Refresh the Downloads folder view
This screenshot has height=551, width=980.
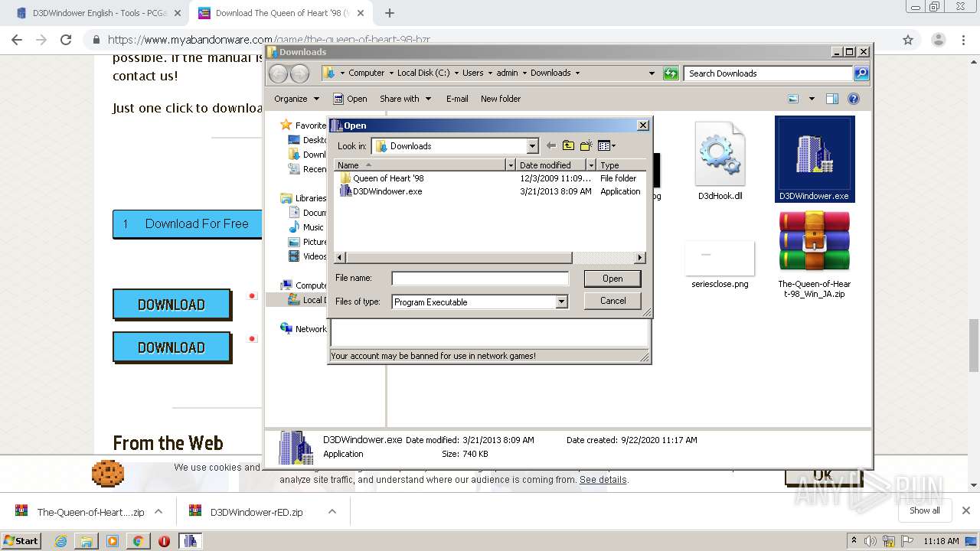(671, 73)
